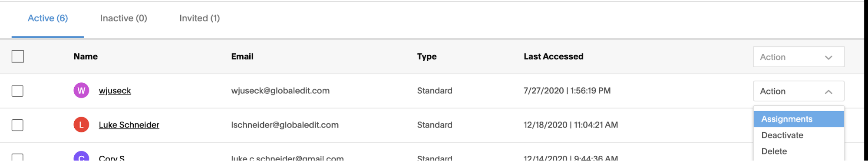Image resolution: width=868 pixels, height=161 pixels.
Task: Toggle the checkbox beside Cory S
Action: [17, 157]
